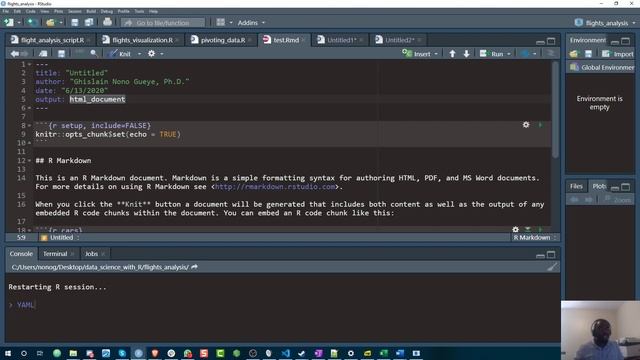The height and width of the screenshot is (360, 640).
Task: Collapse the setup chunk fold arrow at line 8
Action: pos(29,126)
